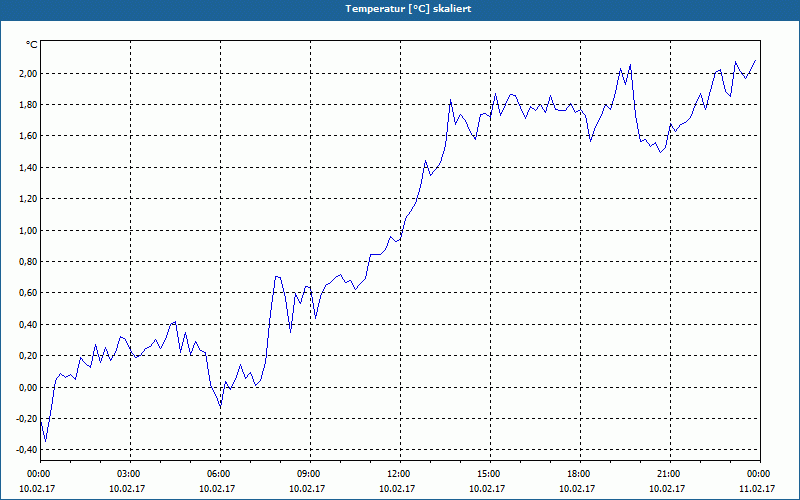This screenshot has width=800, height=500.
Task: Select the 0,80 y-axis value
Action: click(x=28, y=261)
